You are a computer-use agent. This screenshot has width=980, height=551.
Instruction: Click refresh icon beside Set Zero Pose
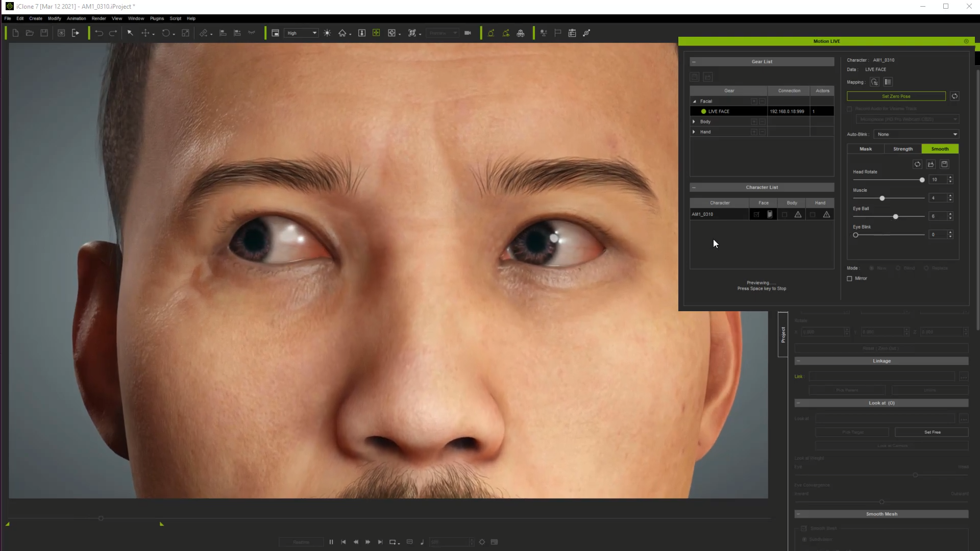coord(954,96)
